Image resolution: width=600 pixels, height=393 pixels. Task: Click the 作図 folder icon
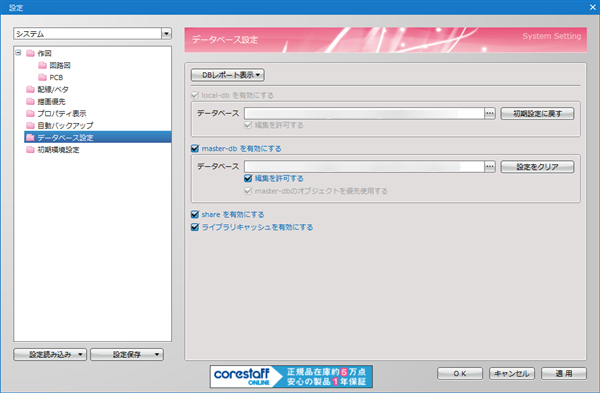coord(30,53)
